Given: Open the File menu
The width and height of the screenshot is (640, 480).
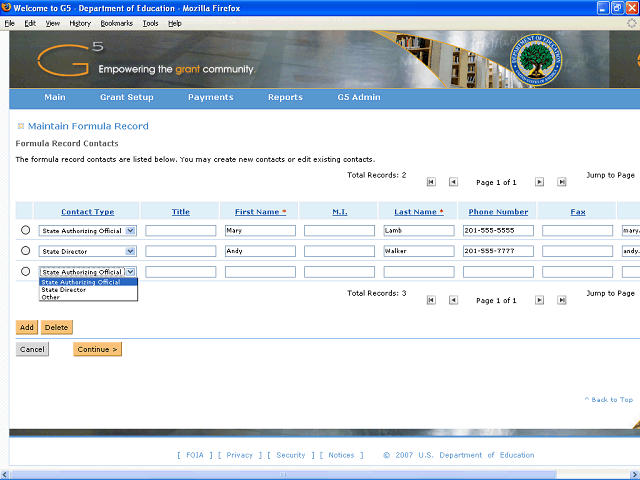Looking at the screenshot, I should tap(9, 23).
